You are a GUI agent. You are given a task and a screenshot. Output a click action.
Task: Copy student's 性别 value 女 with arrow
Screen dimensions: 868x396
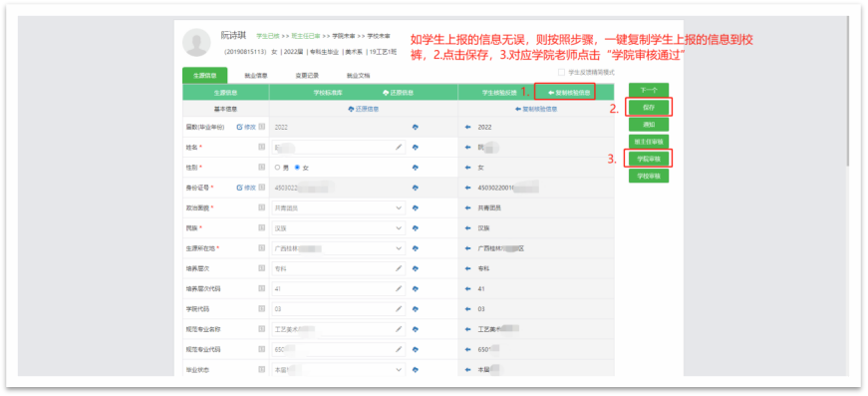click(x=467, y=168)
